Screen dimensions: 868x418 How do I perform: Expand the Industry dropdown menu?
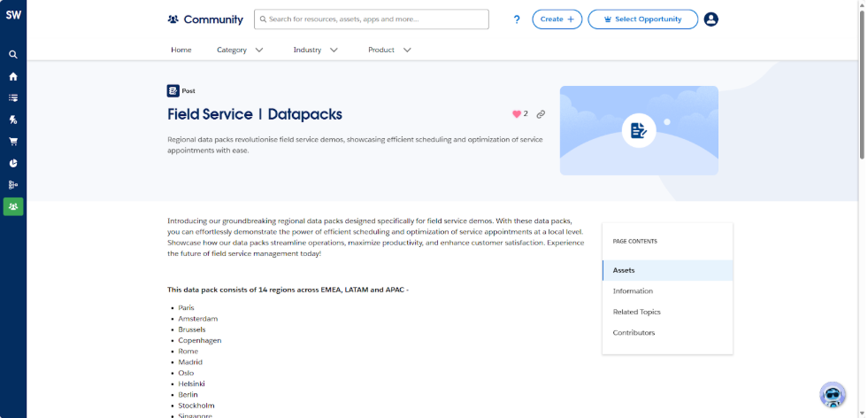316,50
